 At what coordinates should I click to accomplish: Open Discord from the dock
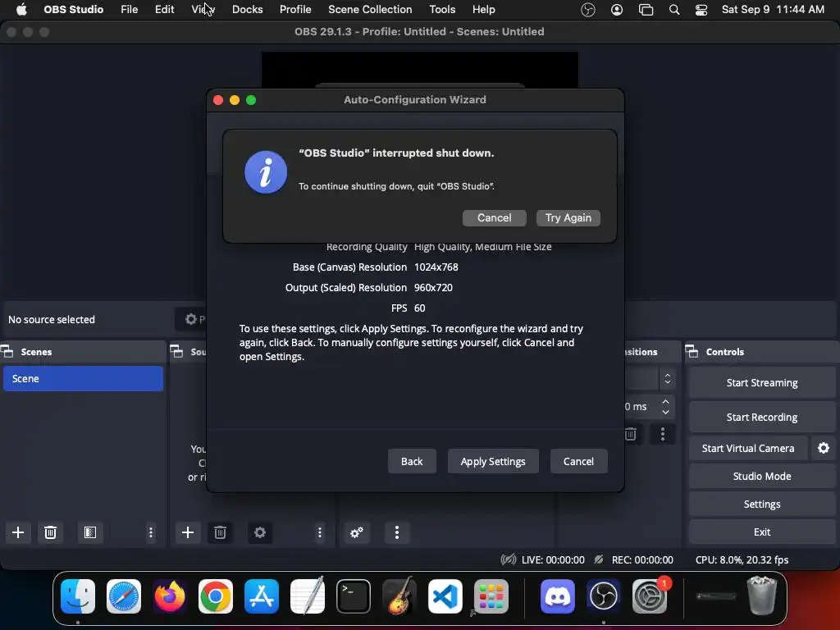click(558, 596)
